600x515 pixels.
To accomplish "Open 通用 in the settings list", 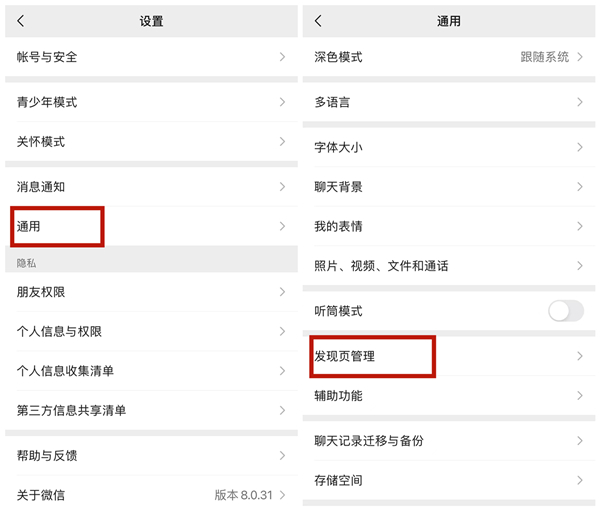I will click(151, 226).
